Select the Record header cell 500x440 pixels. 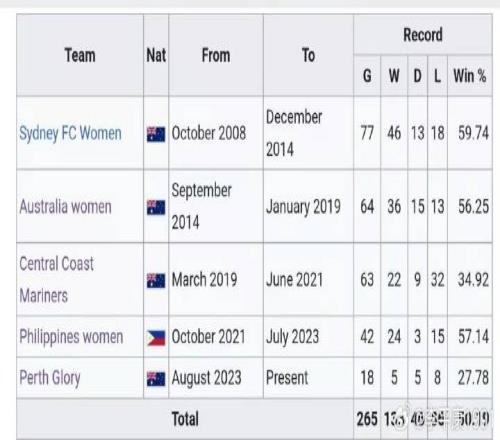pyautogui.click(x=423, y=35)
